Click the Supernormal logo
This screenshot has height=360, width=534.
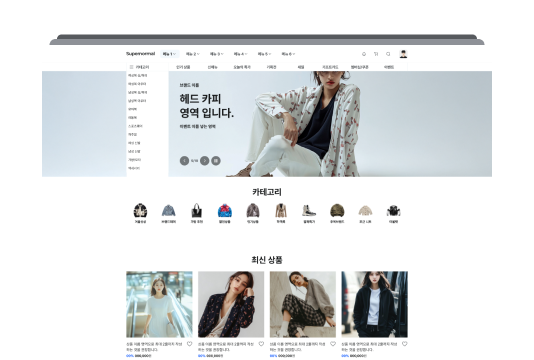coord(140,53)
